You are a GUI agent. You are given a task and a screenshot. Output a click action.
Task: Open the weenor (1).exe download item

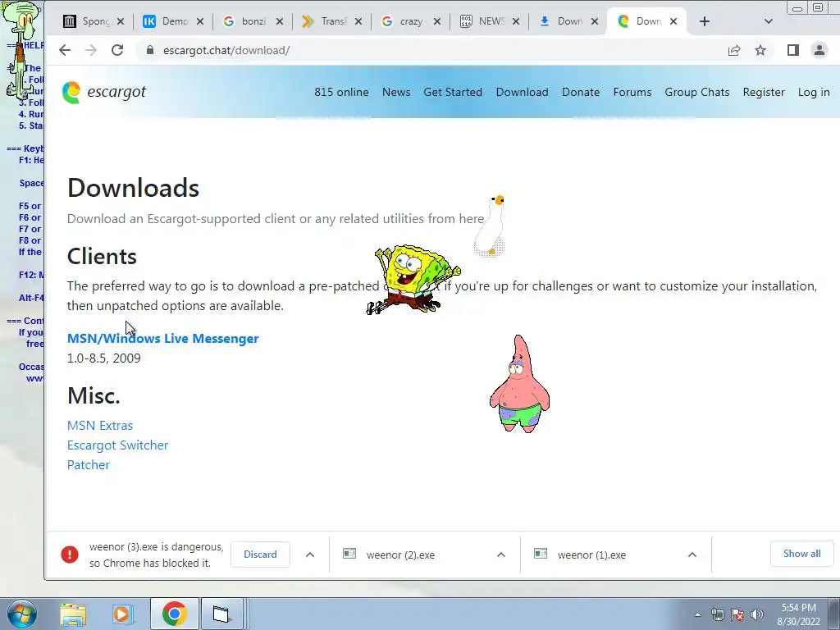pos(591,555)
